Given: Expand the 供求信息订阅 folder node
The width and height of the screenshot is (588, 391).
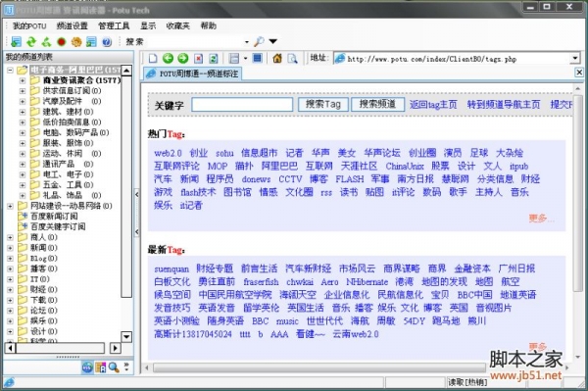Looking at the screenshot, I should coord(23,91).
